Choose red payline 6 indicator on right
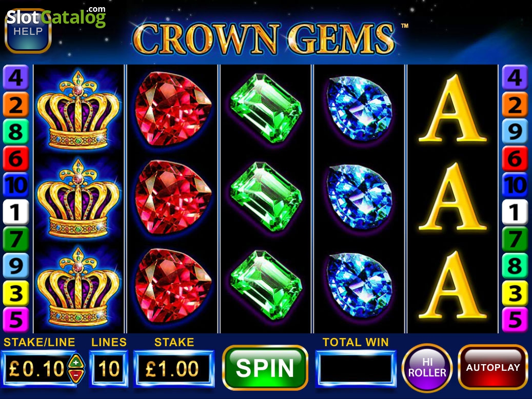This screenshot has width=532, height=399. pyautogui.click(x=515, y=158)
